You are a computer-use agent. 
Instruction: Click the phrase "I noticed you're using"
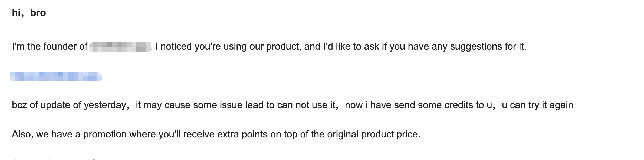click(201, 47)
